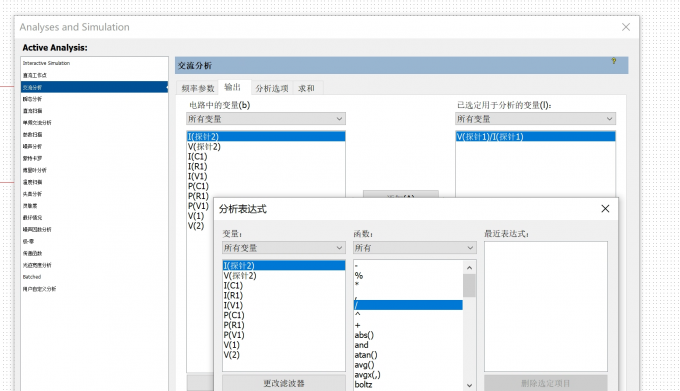Select 单频交流分析 in Active Analysis list
680x391 pixels.
point(94,123)
